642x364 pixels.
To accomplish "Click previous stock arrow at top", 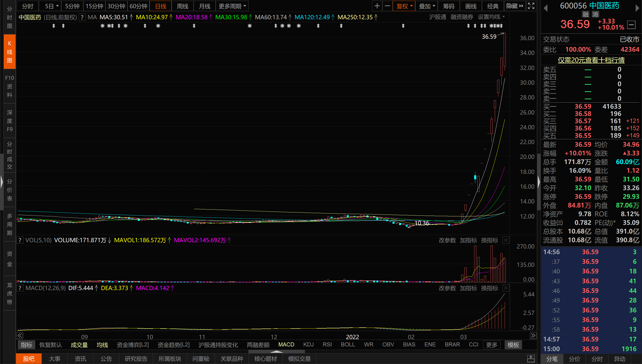I will [546, 8].
